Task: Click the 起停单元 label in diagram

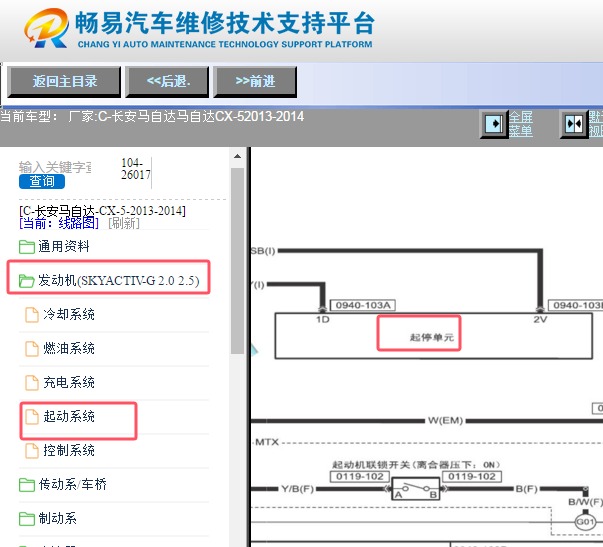Action: point(431,337)
